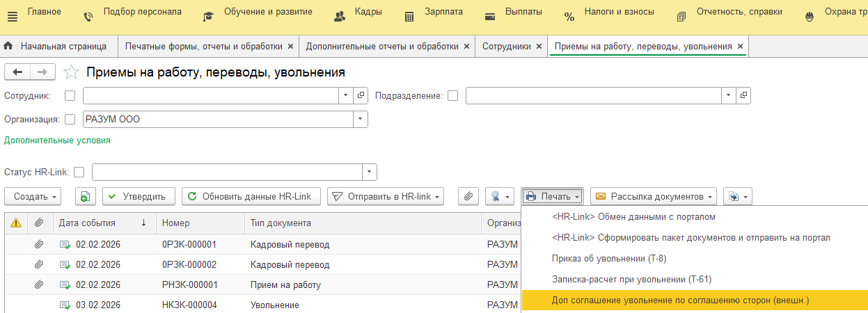Image resolution: width=868 pixels, height=313 pixels.
Task: Open the Создать dropdown button
Action: coord(33,197)
